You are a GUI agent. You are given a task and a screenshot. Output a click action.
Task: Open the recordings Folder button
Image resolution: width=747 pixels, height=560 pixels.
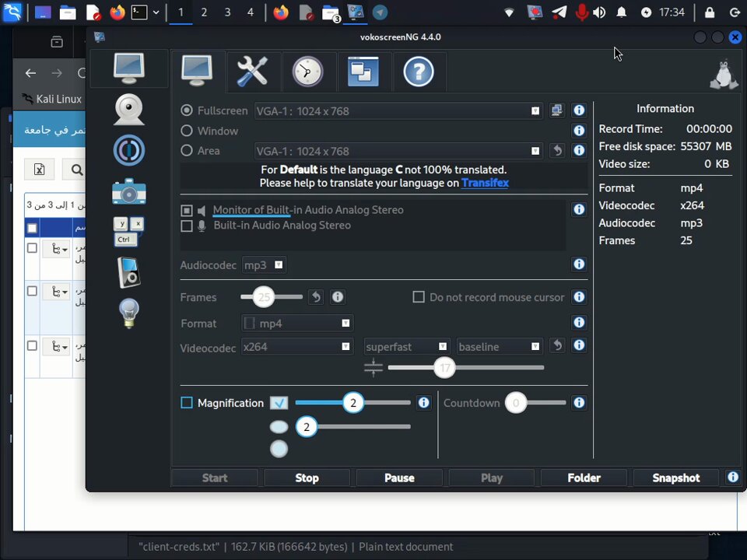584,478
